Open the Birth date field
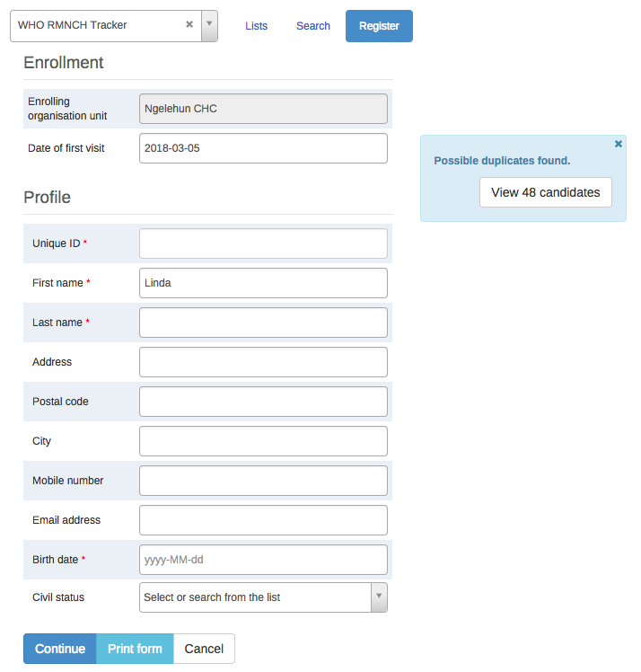 [x=263, y=560]
